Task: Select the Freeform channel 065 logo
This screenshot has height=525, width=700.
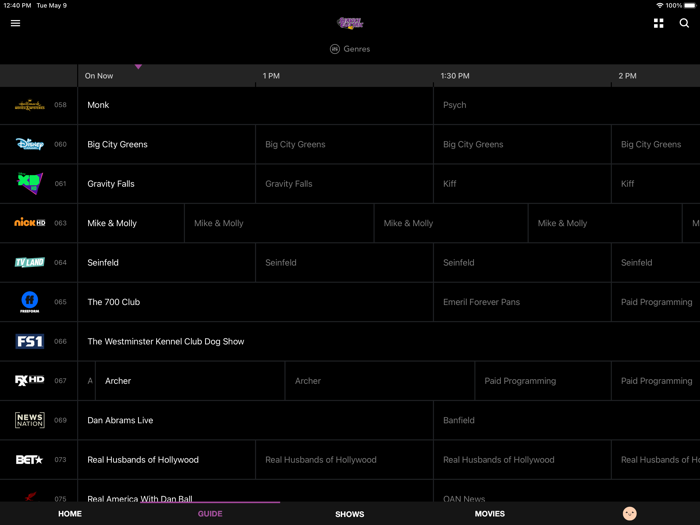Action: (29, 302)
